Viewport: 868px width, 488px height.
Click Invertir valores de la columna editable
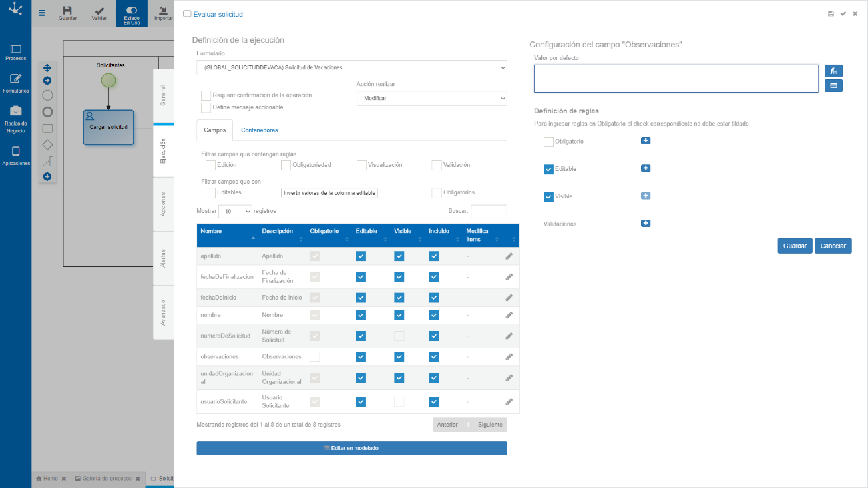click(330, 193)
